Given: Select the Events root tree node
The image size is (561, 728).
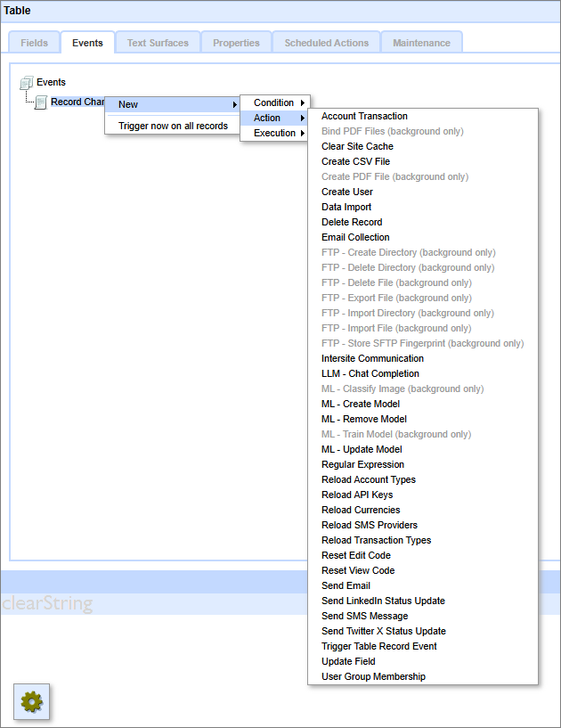Looking at the screenshot, I should click(51, 82).
